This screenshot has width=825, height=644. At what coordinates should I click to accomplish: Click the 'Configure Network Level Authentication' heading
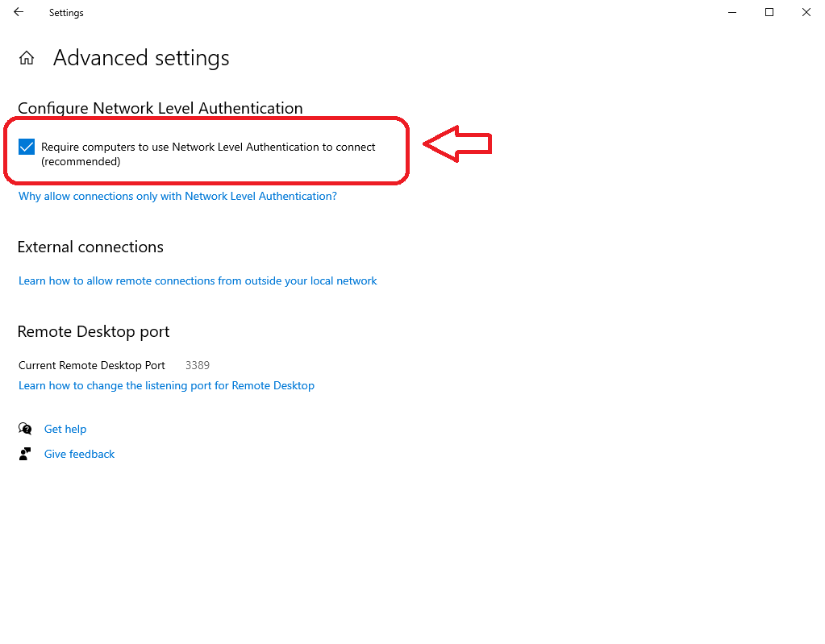[160, 108]
